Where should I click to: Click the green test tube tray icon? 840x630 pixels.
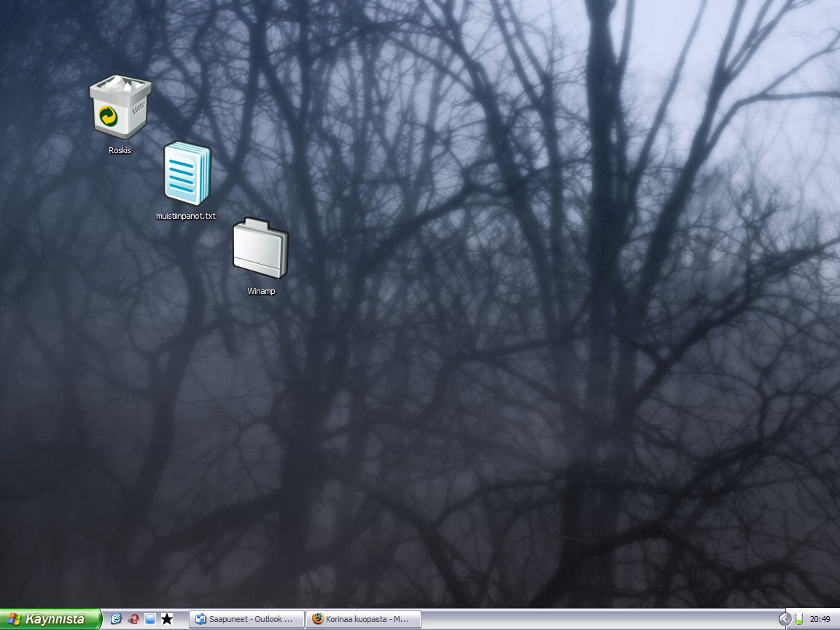point(799,619)
